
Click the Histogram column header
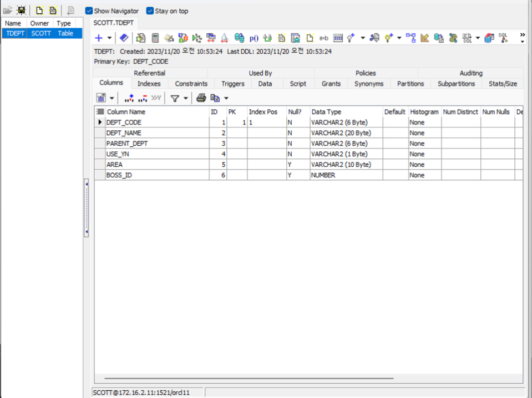click(424, 112)
